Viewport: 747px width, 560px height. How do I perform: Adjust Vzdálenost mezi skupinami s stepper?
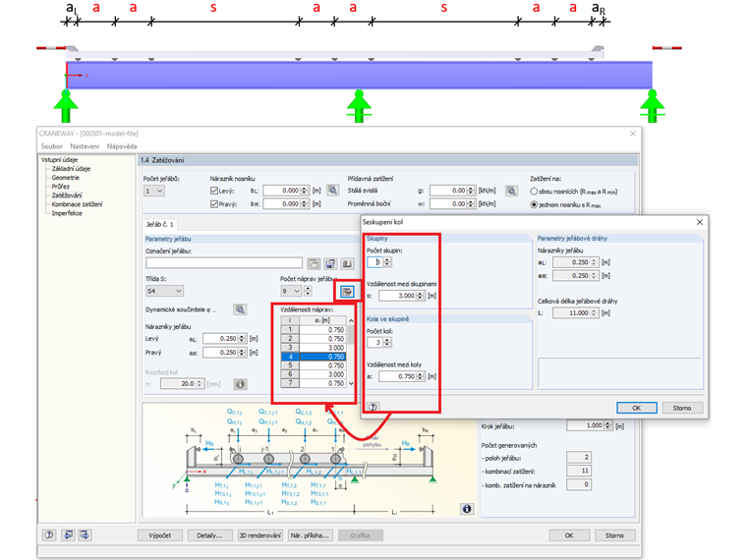point(420,296)
